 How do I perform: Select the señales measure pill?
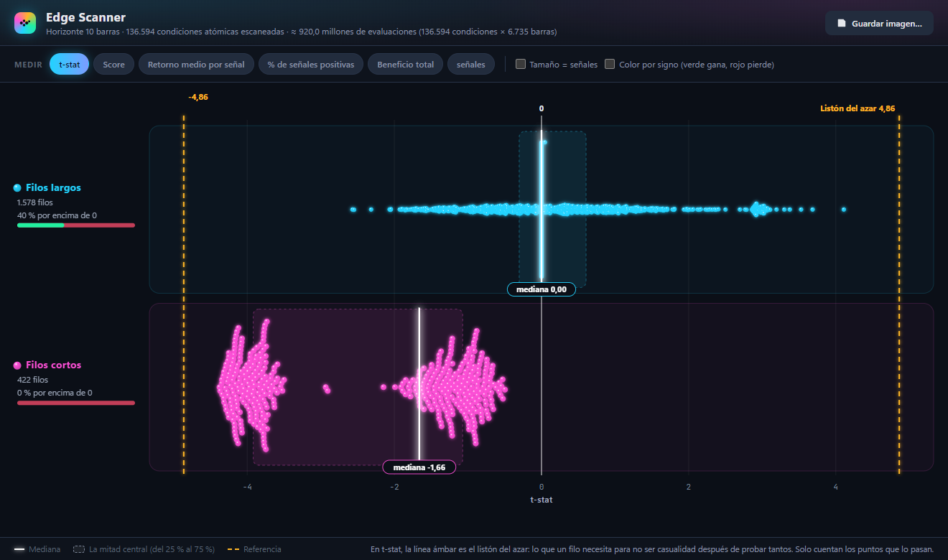tap(471, 64)
